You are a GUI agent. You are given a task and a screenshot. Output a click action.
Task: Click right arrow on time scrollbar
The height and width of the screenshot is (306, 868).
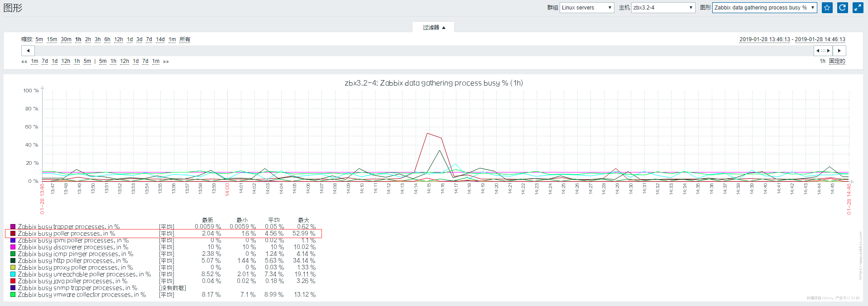pos(839,51)
